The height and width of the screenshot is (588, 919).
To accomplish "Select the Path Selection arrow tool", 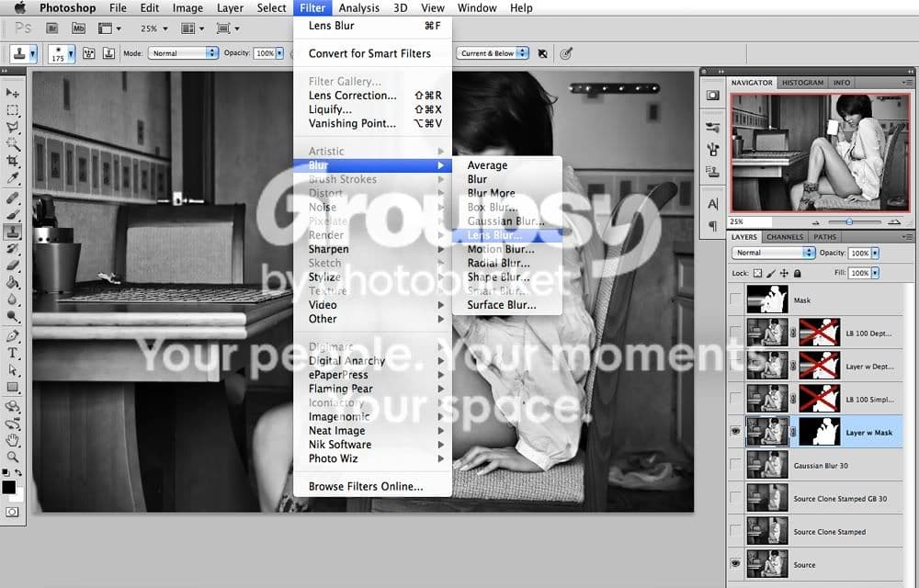I will 12,371.
